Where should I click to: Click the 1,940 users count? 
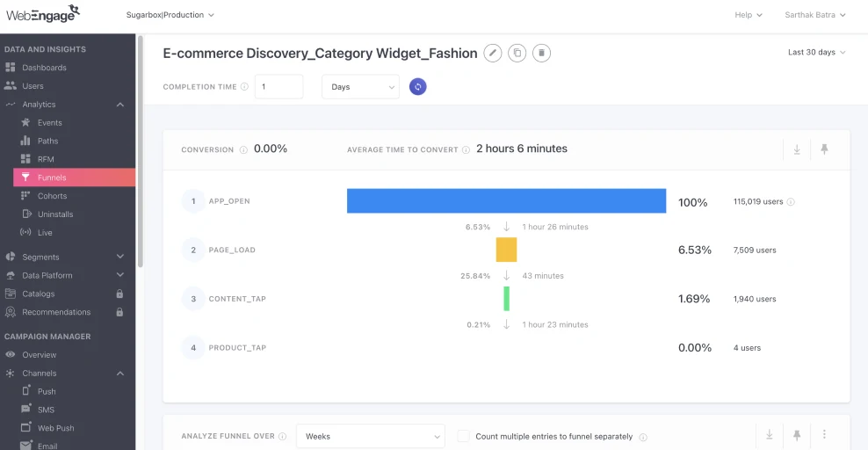(x=755, y=299)
